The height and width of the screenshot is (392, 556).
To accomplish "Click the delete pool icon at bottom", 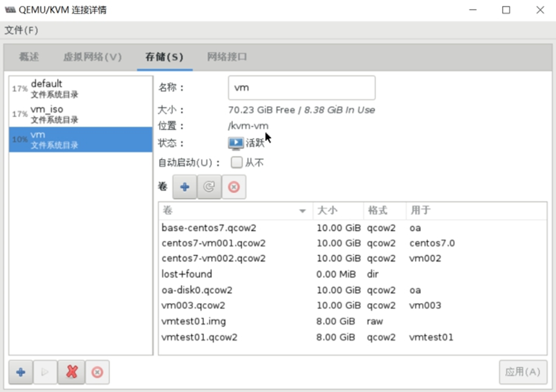I will coord(97,372).
